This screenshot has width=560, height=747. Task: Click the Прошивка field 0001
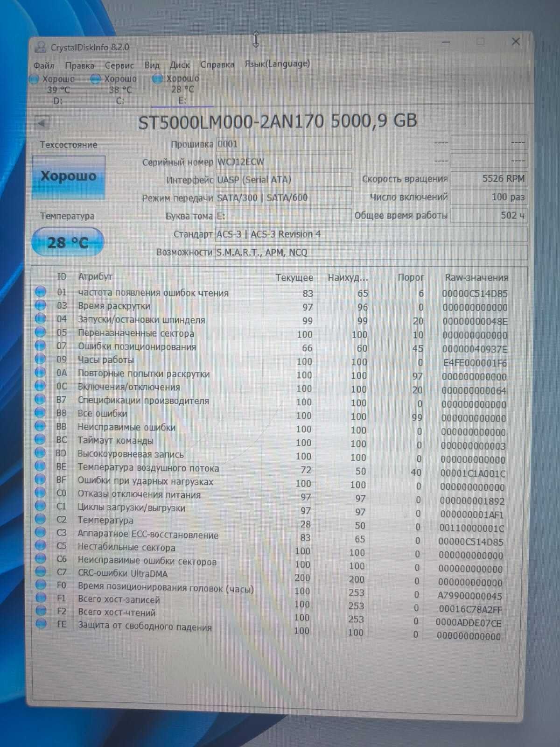(x=284, y=144)
